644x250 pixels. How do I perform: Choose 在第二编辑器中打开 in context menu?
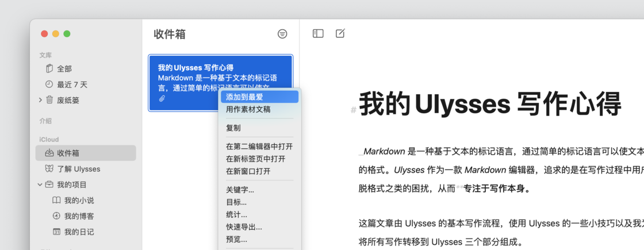[x=259, y=147]
